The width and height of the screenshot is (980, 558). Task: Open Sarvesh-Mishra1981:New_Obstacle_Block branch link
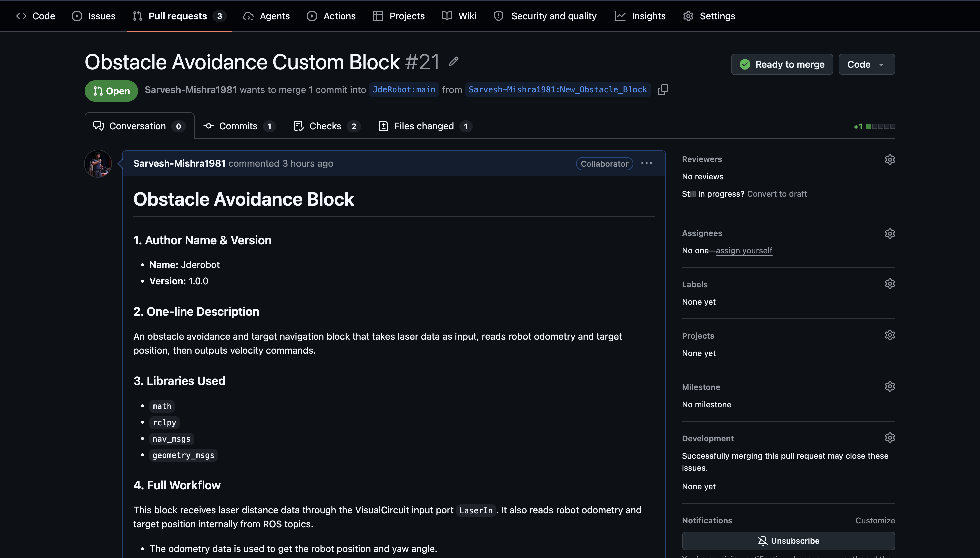[558, 90]
